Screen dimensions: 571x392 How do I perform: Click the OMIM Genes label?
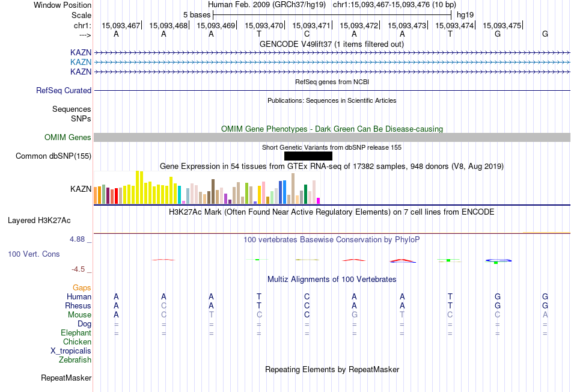tap(68, 137)
